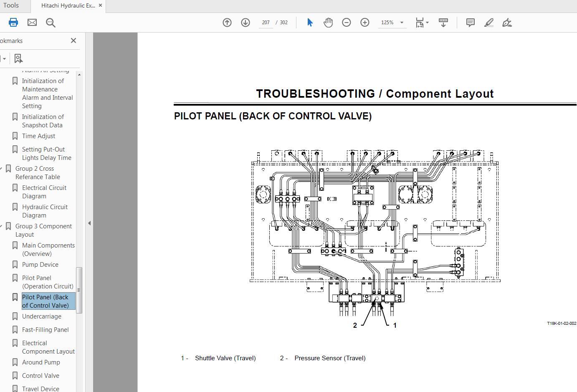Image resolution: width=577 pixels, height=392 pixels.
Task: Open the Electrical Circuit Diagram bookmark
Action: (x=44, y=192)
